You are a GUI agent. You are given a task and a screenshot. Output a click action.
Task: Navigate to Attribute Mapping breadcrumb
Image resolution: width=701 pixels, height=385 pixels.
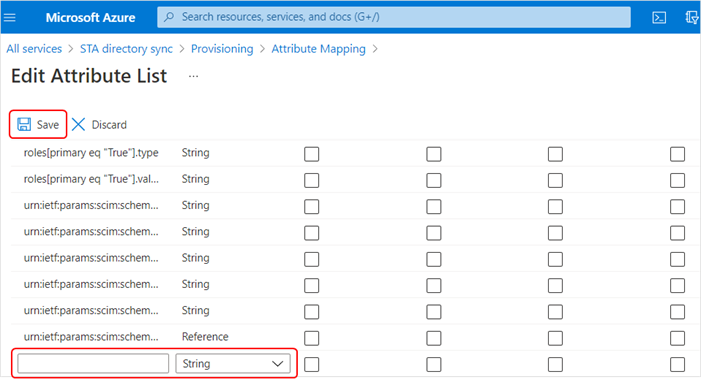(318, 49)
